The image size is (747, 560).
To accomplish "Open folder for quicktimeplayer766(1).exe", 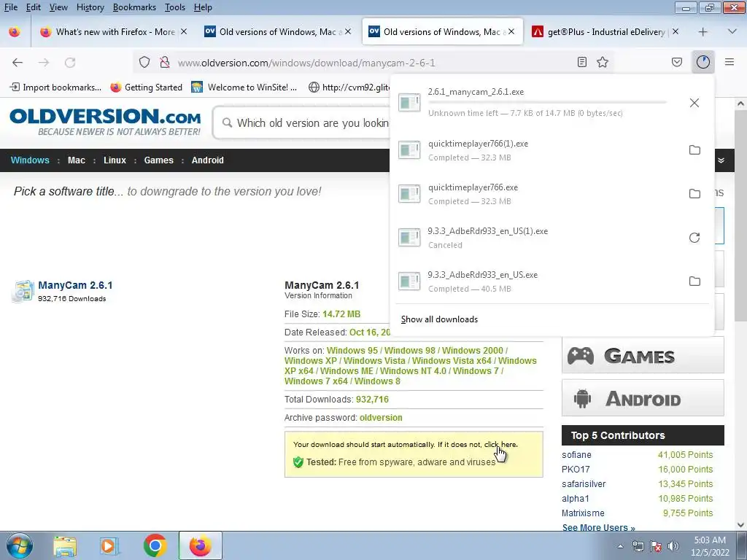I will tap(694, 150).
